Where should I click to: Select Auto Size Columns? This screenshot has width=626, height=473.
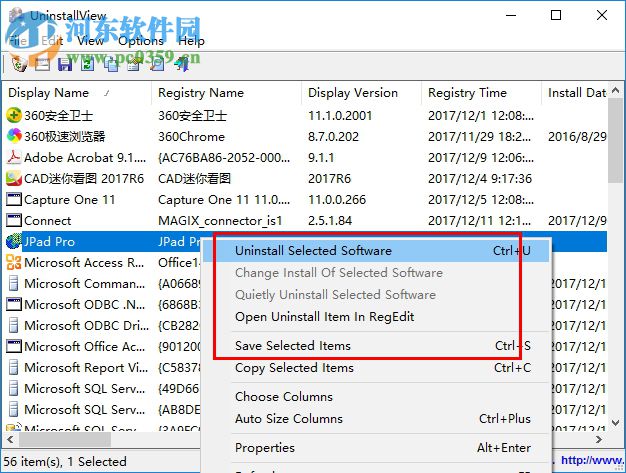(x=376, y=419)
